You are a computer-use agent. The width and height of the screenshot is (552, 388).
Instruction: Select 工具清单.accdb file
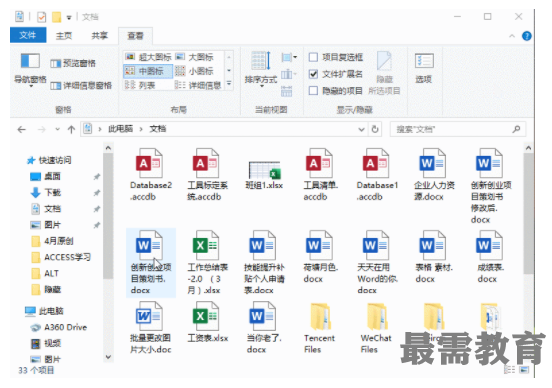[320, 175]
